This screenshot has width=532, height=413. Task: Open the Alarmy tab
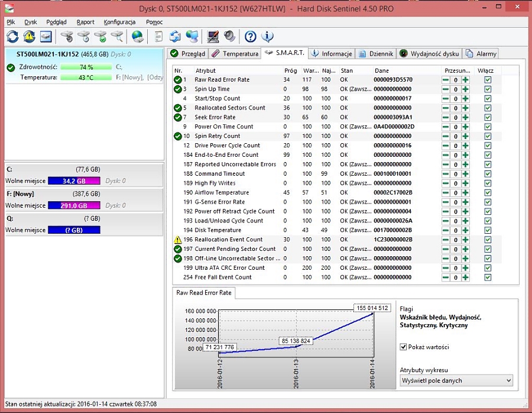pyautogui.click(x=481, y=54)
